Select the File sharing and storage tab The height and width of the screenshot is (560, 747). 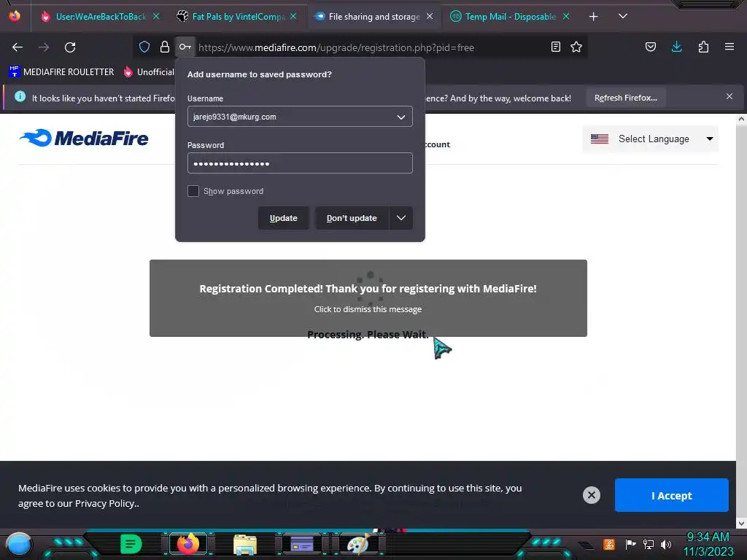tap(374, 17)
